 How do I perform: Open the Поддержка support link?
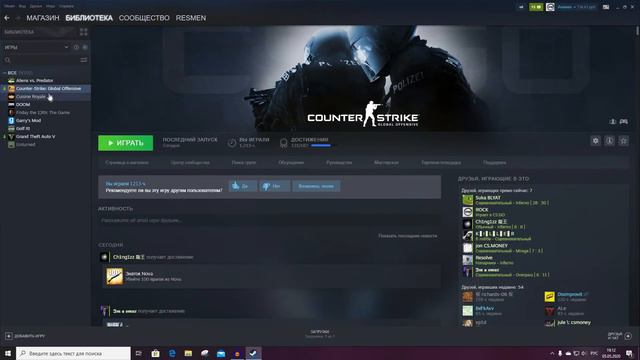click(495, 162)
